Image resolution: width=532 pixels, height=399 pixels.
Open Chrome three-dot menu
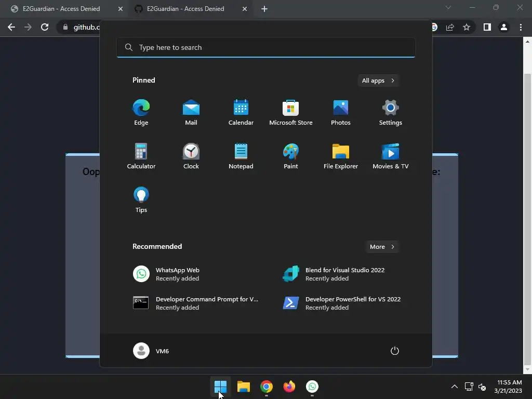[x=521, y=27]
